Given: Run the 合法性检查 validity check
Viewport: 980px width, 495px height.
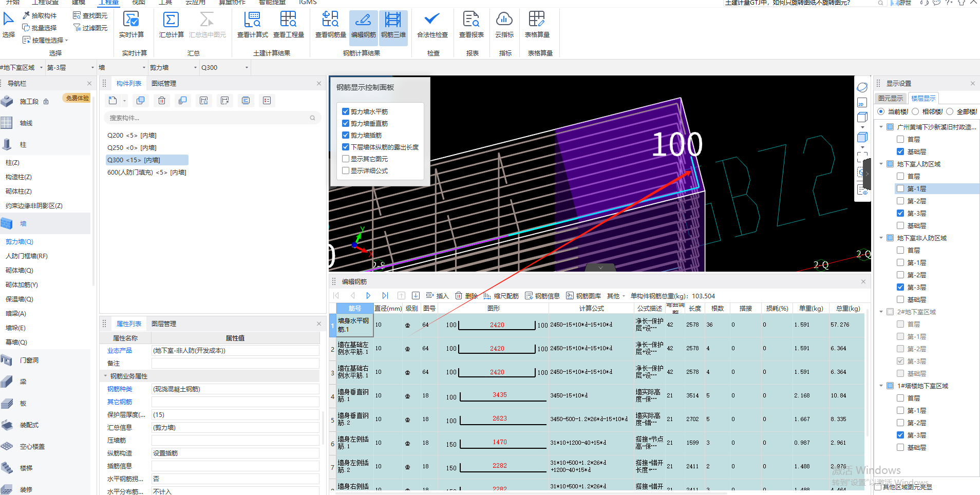Looking at the screenshot, I should tap(432, 25).
